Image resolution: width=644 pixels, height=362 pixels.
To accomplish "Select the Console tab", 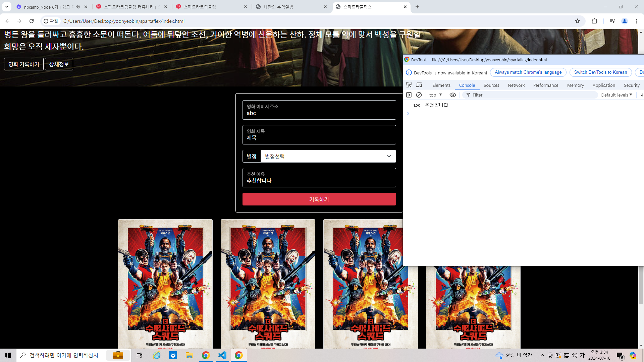I will coord(467,85).
